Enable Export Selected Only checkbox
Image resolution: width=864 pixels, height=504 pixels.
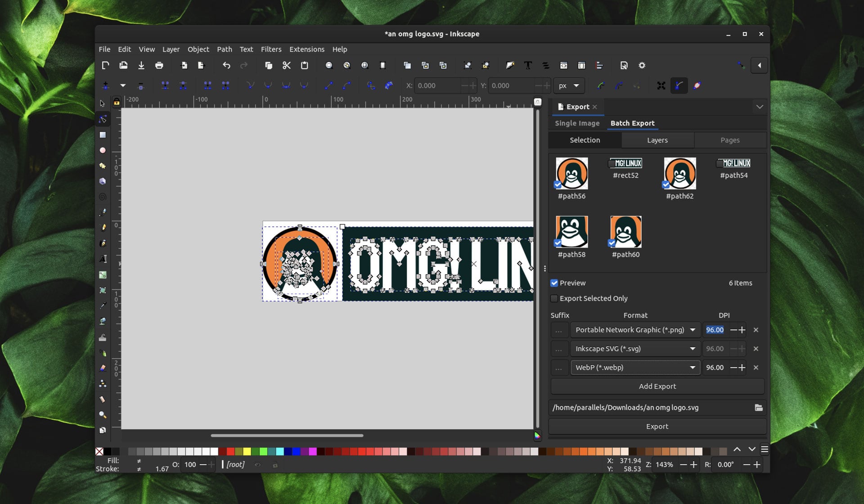[x=554, y=298]
